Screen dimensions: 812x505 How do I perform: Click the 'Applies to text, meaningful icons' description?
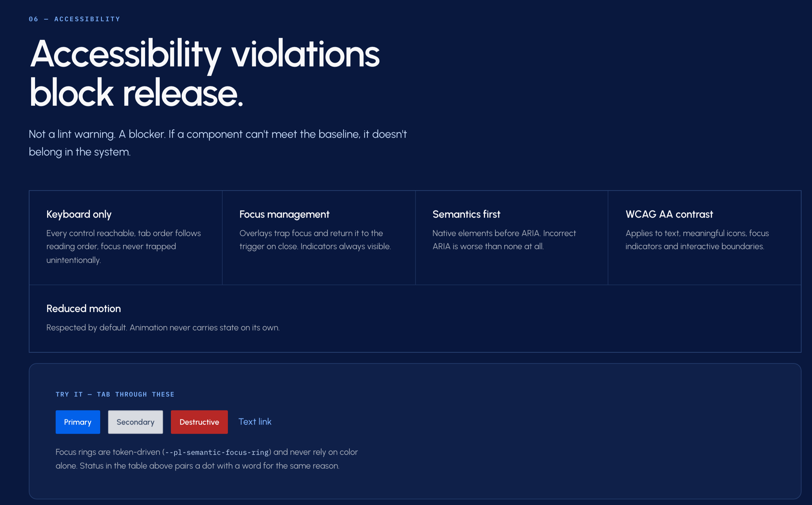point(697,240)
